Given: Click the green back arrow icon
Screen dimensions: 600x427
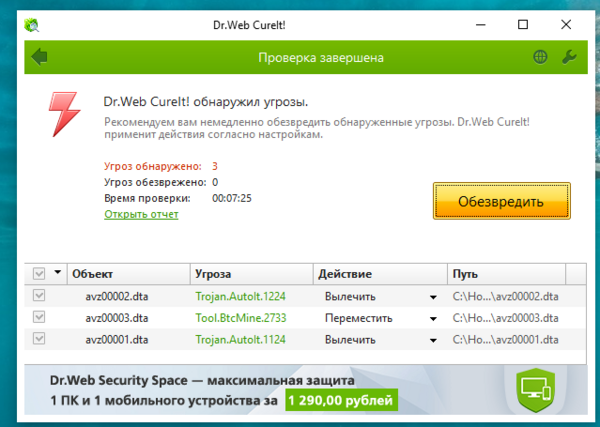Looking at the screenshot, I should click(x=39, y=57).
